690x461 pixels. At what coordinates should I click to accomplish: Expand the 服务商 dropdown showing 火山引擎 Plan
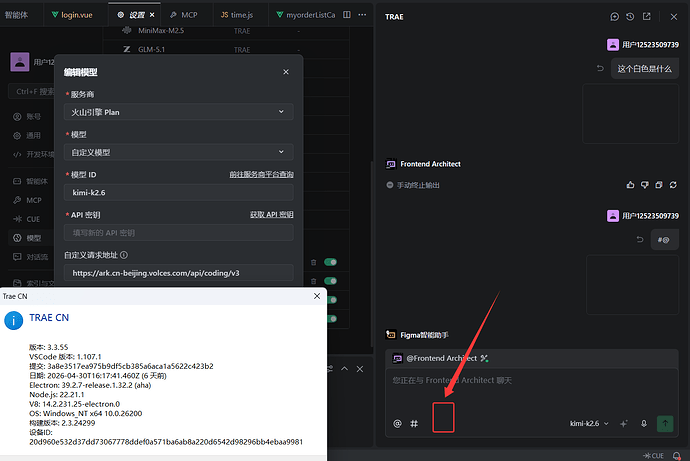click(x=179, y=112)
